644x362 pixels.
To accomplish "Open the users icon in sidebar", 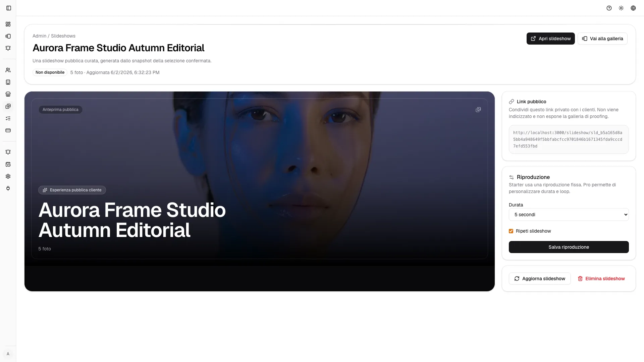I will coord(8,70).
